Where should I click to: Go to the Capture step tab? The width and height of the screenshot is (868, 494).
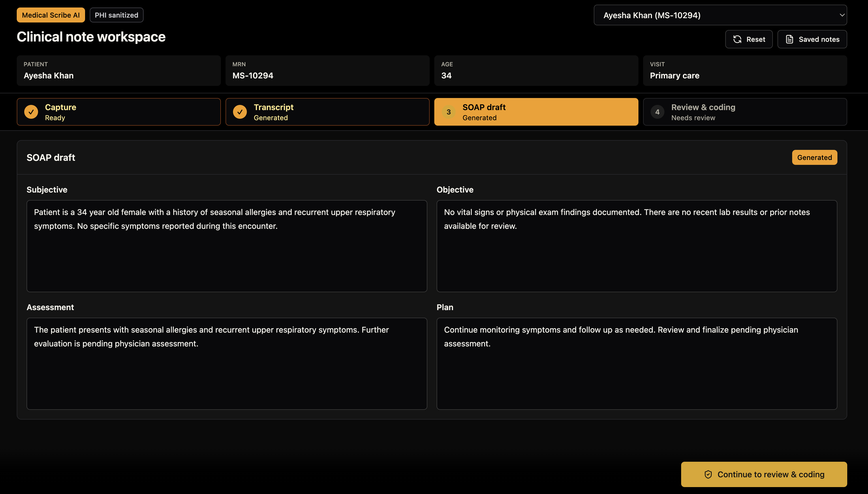(119, 112)
